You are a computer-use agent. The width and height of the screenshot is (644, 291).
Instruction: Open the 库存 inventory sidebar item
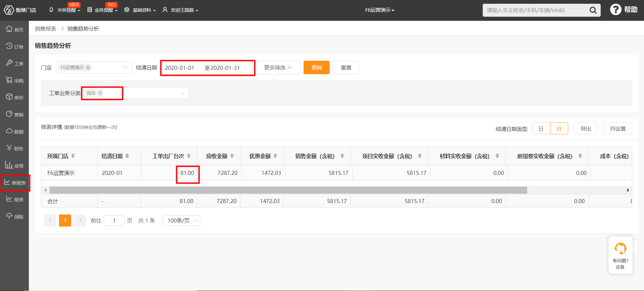click(14, 97)
